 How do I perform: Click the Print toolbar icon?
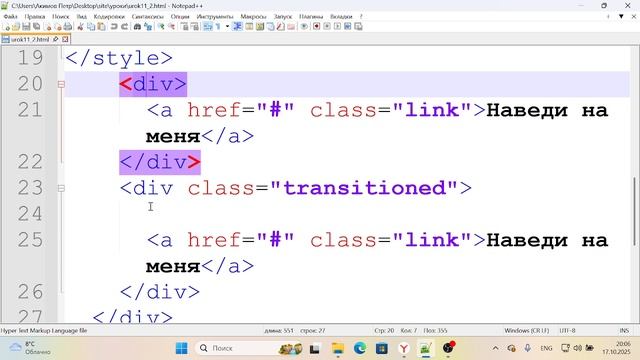(x=68, y=27)
